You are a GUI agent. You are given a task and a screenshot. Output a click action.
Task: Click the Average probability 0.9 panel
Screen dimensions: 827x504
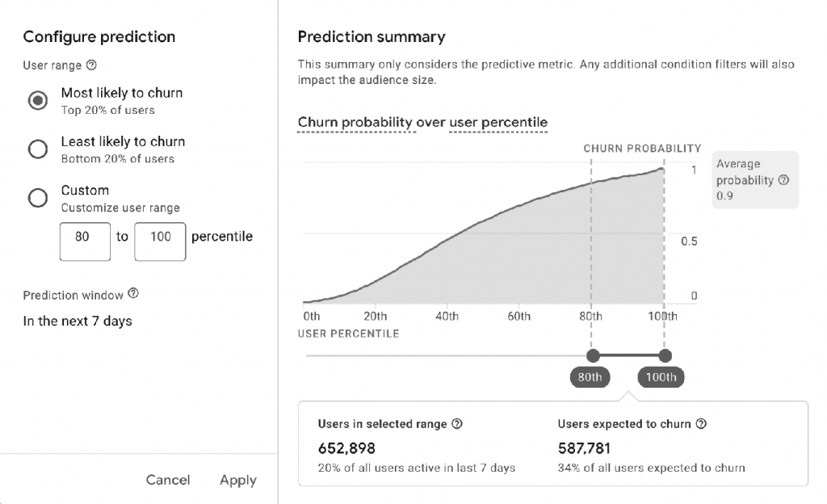pyautogui.click(x=754, y=179)
